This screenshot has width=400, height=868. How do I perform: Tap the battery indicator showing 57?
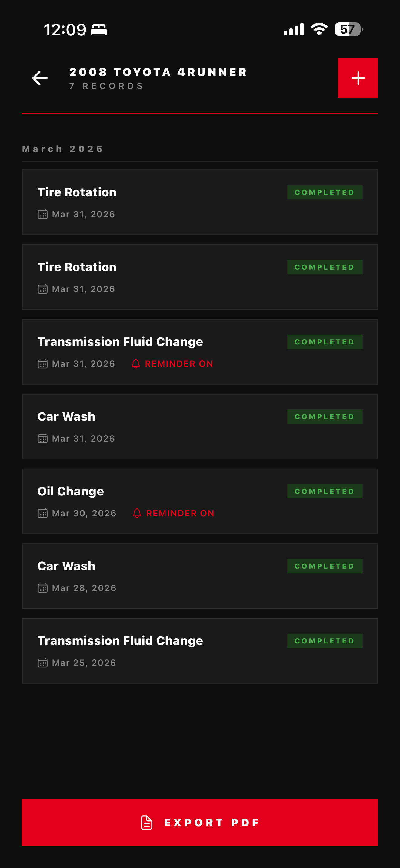tap(349, 29)
